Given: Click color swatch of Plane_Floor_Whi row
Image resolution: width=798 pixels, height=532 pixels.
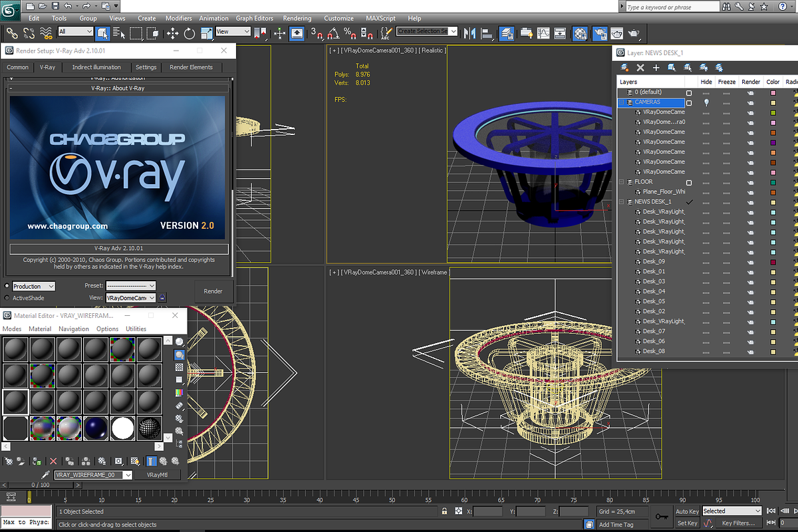Looking at the screenshot, I should (773, 192).
